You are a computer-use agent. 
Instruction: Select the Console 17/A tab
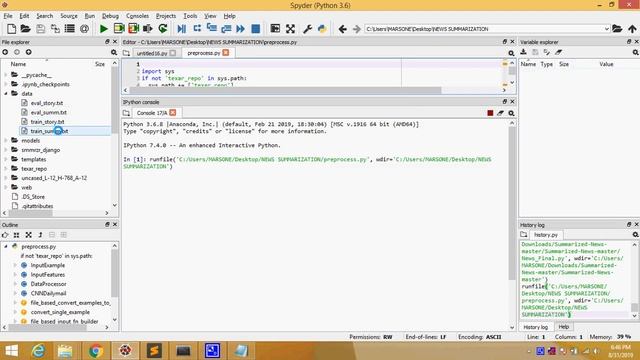(x=152, y=113)
